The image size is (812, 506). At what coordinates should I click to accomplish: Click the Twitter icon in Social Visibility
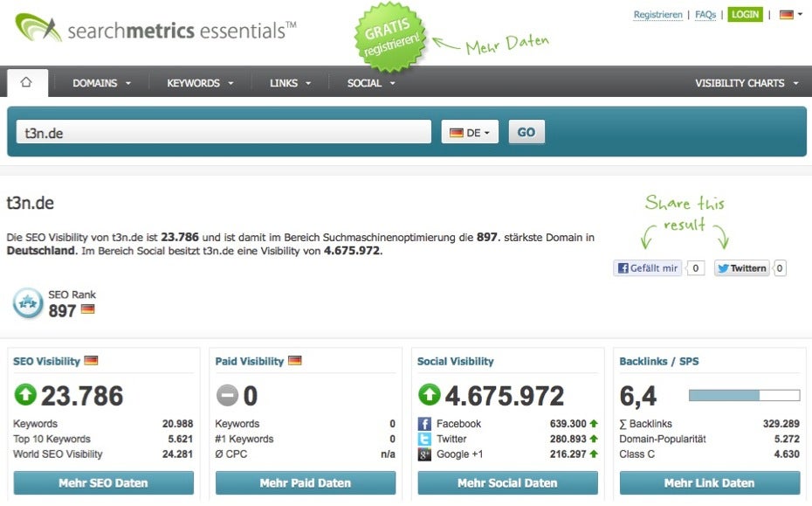coord(424,439)
